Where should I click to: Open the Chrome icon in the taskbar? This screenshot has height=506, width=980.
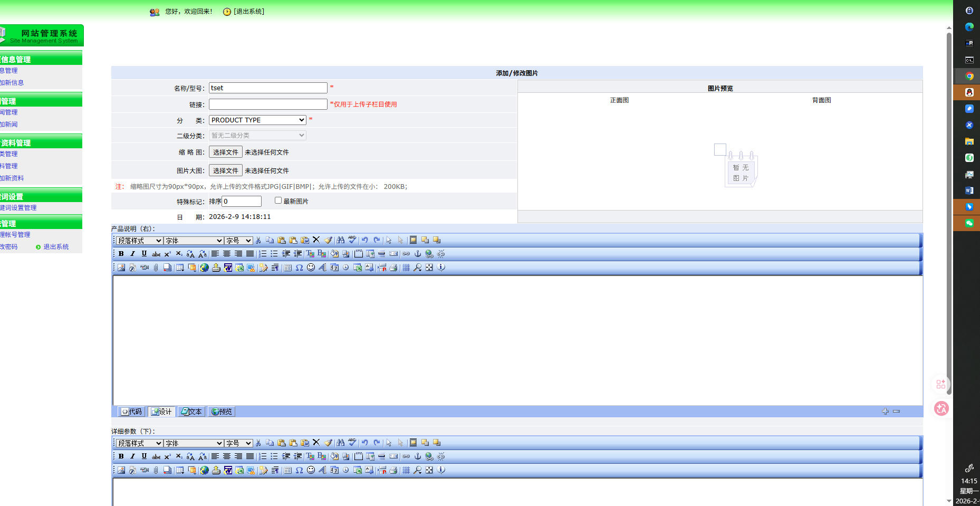(x=969, y=76)
